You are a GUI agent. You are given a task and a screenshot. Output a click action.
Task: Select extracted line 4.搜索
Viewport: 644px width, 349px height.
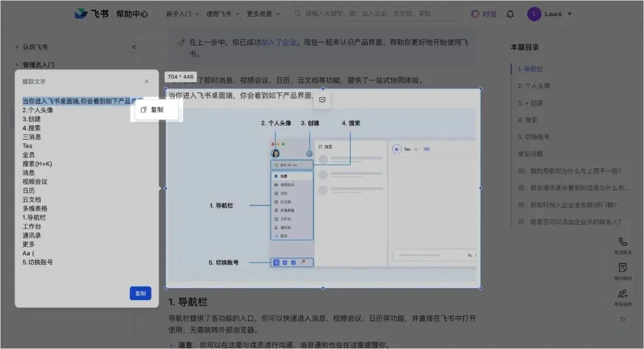tap(31, 128)
